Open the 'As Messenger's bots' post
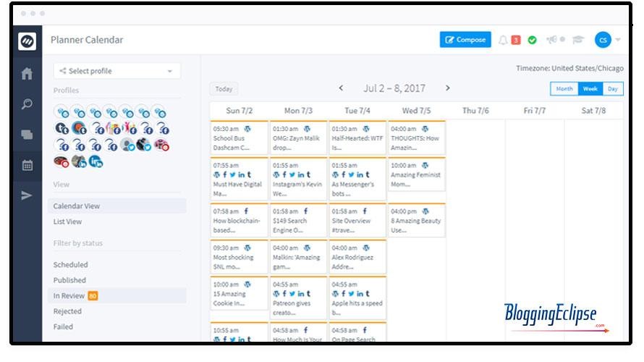Screen dimensions: 644x362 click(357, 179)
